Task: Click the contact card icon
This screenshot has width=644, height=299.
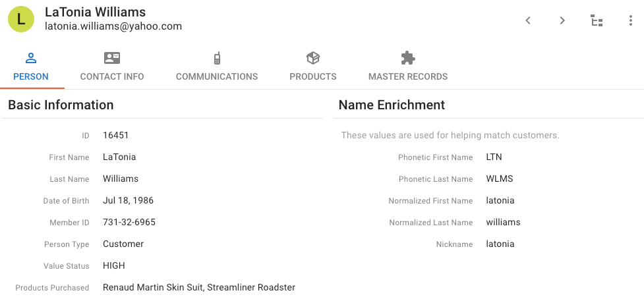Action: (x=111, y=58)
